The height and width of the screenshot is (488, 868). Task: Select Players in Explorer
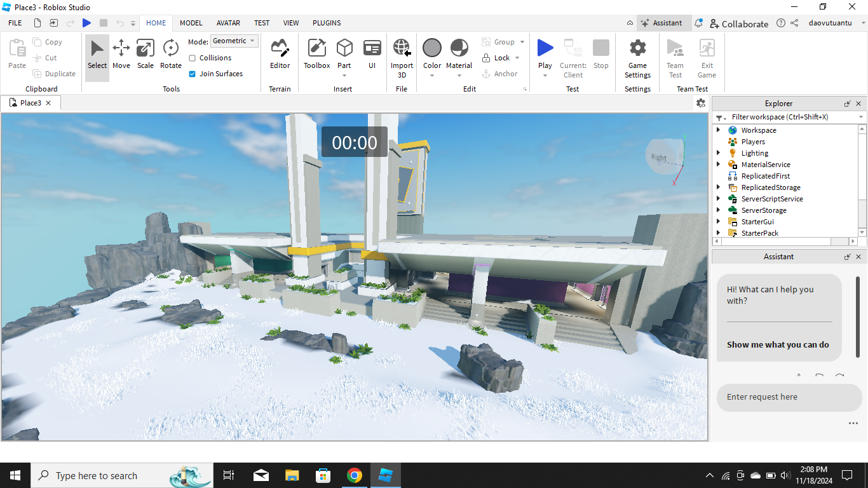click(x=753, y=142)
